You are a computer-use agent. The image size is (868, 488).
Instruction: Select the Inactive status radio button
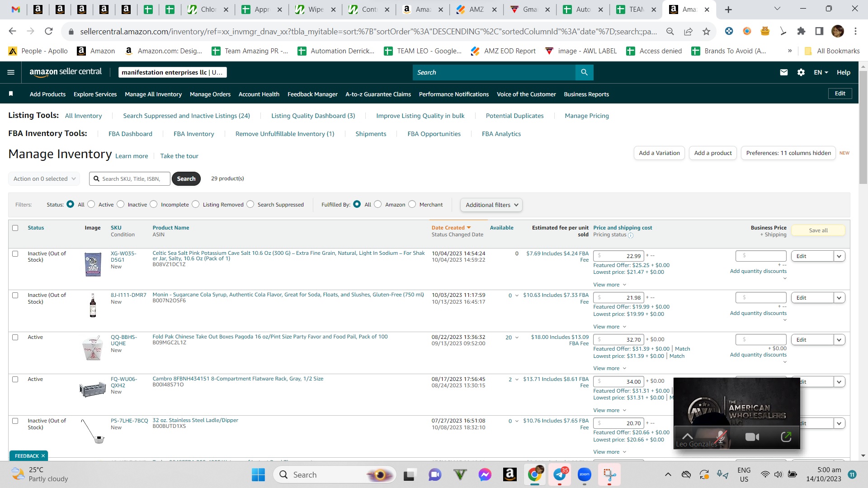(x=121, y=204)
